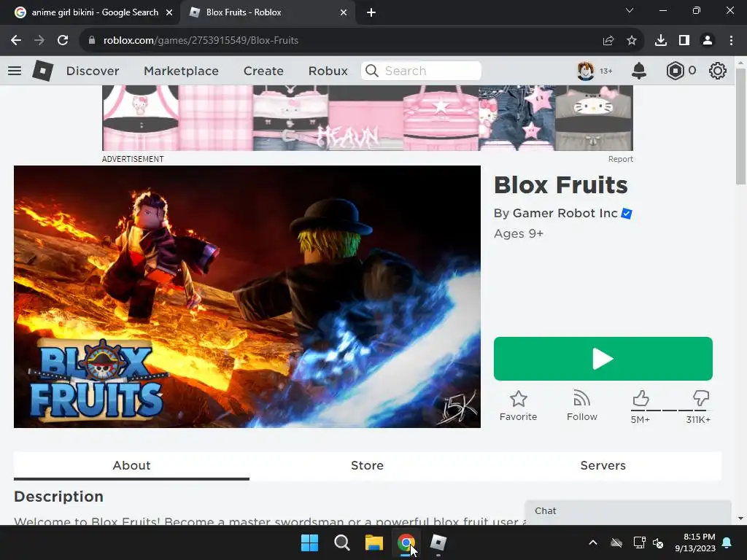
Task: Open File Explorer from the taskbar
Action: (x=374, y=542)
